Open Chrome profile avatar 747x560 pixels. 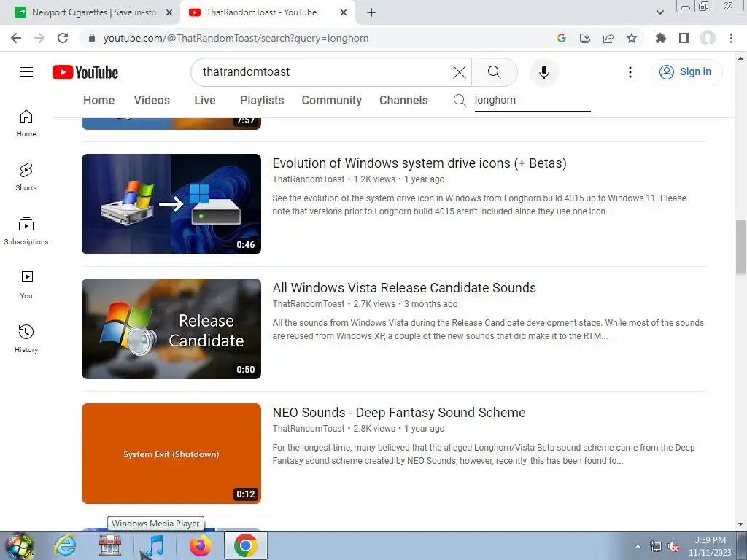(708, 38)
